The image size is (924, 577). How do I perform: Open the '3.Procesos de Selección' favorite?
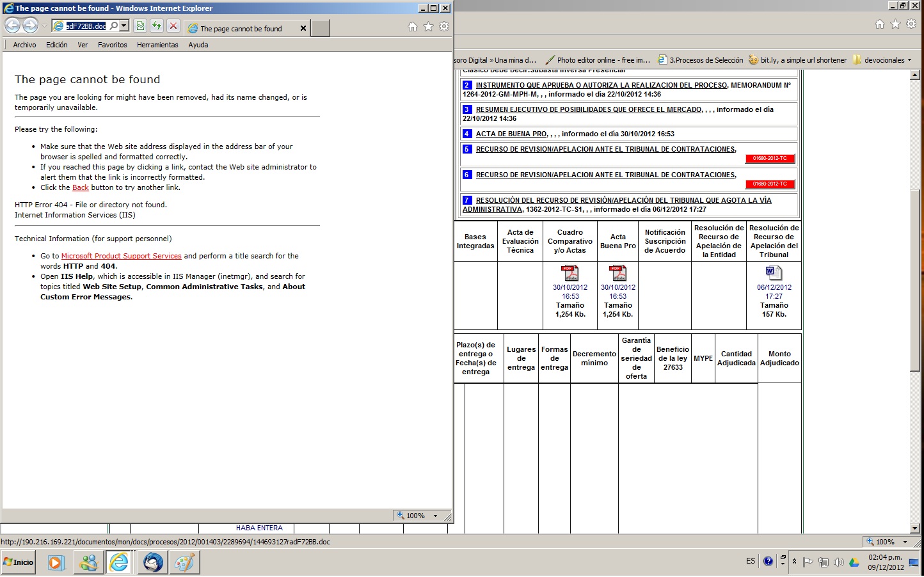click(x=701, y=60)
